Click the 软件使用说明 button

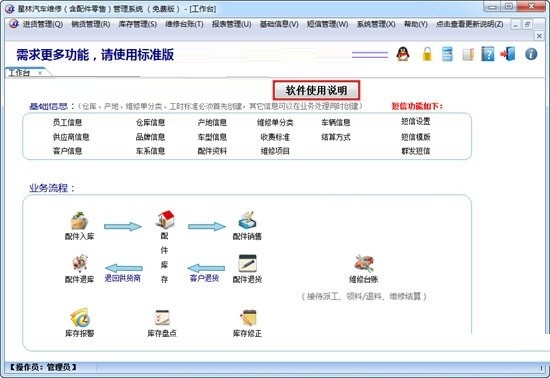pos(316,90)
